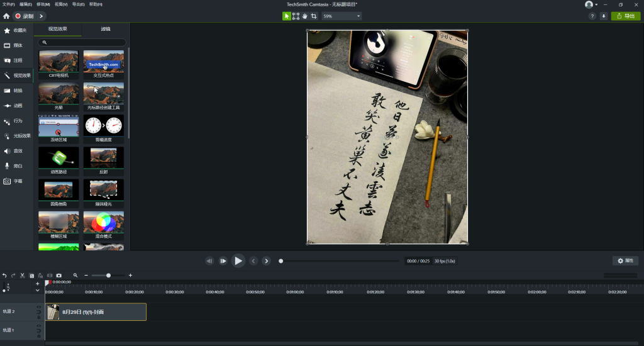Take a snapshot with the camera icon
The width and height of the screenshot is (644, 346).
[58, 276]
